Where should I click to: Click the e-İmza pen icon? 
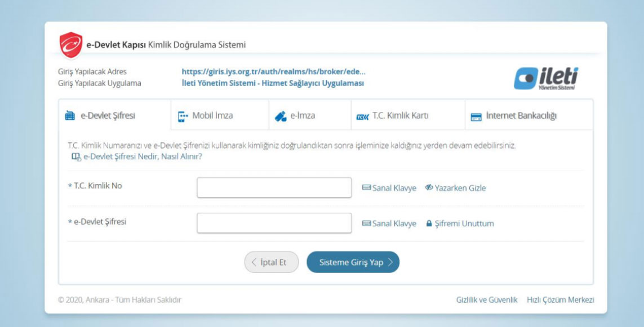click(281, 116)
